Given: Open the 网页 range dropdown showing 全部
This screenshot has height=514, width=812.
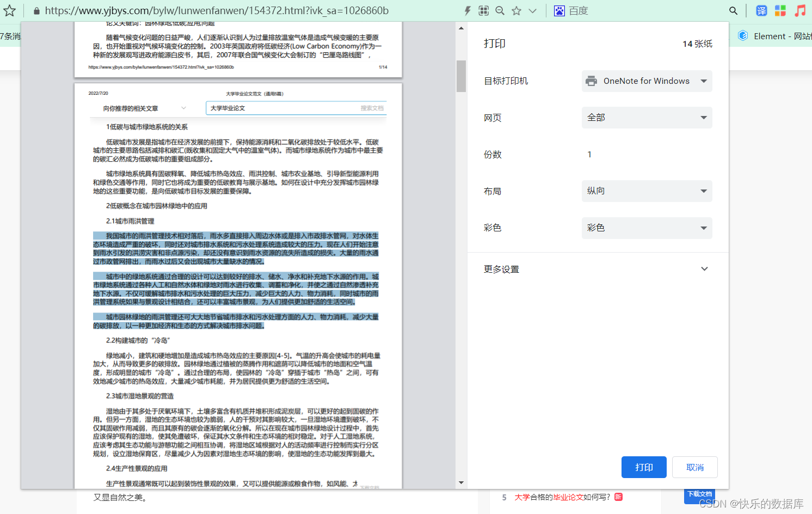Looking at the screenshot, I should 647,117.
